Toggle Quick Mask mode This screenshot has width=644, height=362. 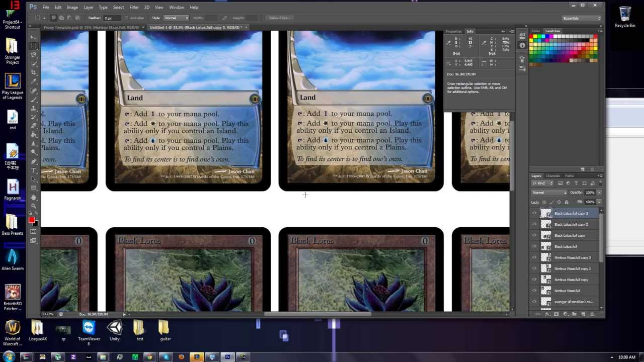tap(34, 231)
